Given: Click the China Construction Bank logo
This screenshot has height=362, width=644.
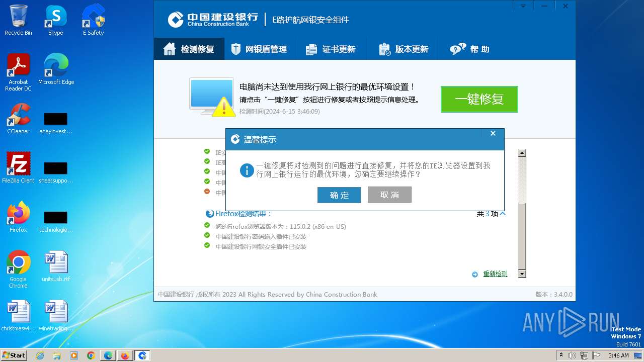Looking at the screenshot, I should click(x=213, y=20).
